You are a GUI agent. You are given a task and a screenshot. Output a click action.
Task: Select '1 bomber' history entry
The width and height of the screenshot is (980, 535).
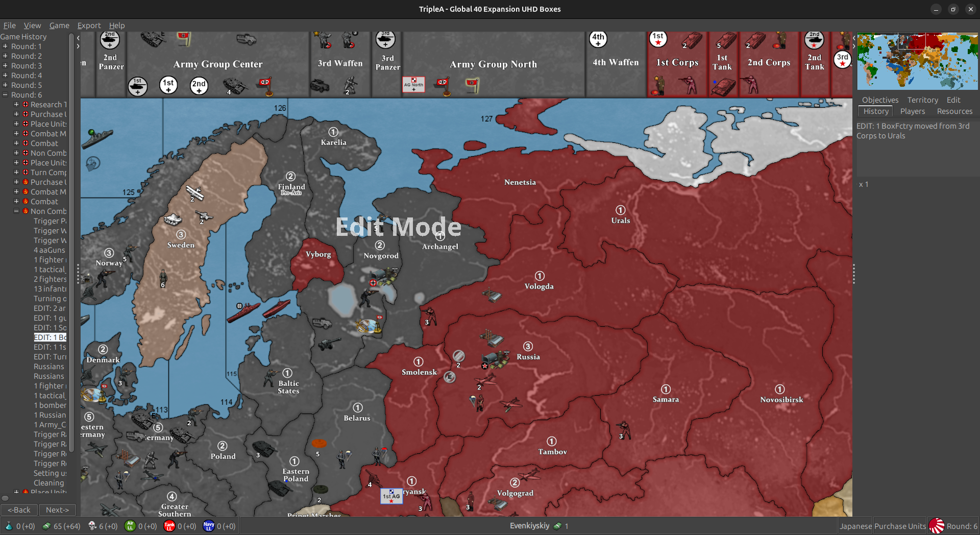coord(50,405)
